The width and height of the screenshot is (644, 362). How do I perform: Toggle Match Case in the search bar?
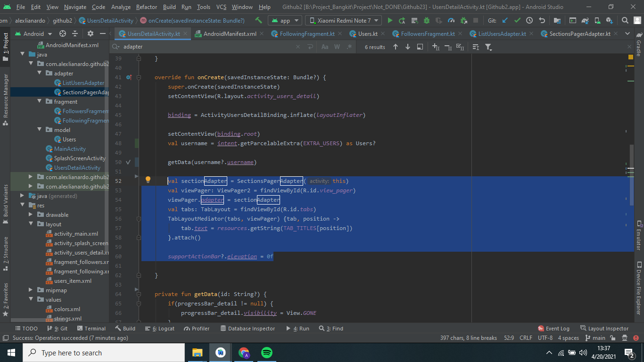325,47
